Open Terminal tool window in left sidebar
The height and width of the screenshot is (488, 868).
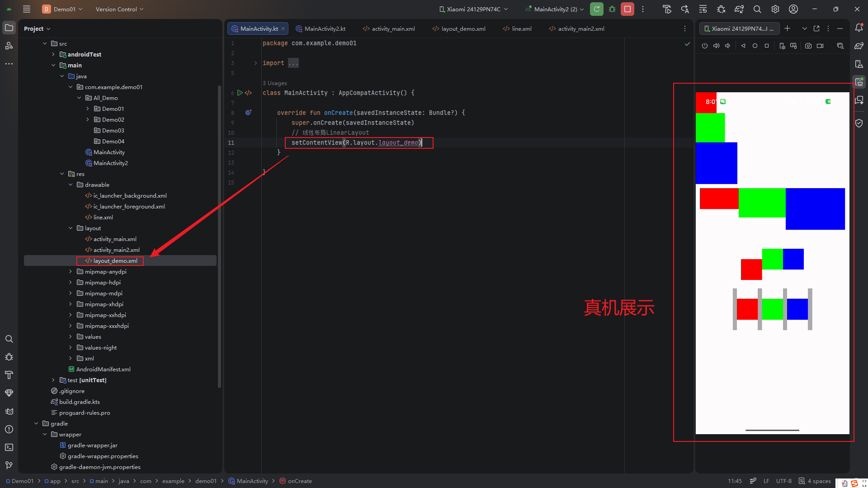click(9, 447)
